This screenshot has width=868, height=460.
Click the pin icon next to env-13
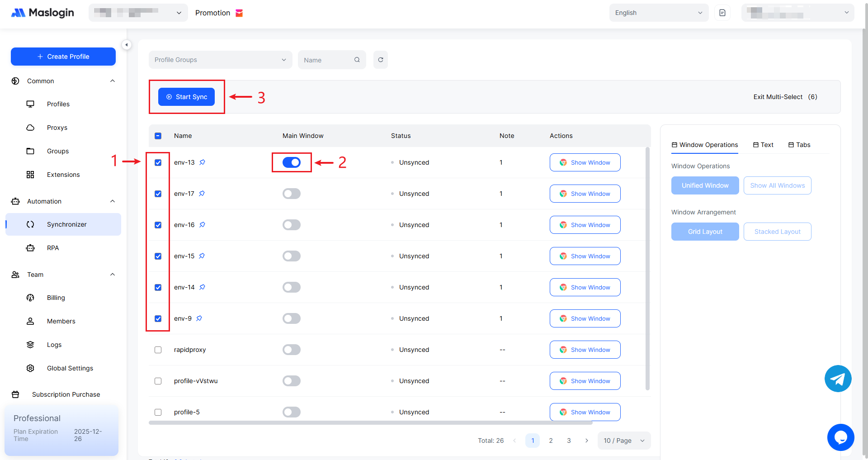[203, 162]
